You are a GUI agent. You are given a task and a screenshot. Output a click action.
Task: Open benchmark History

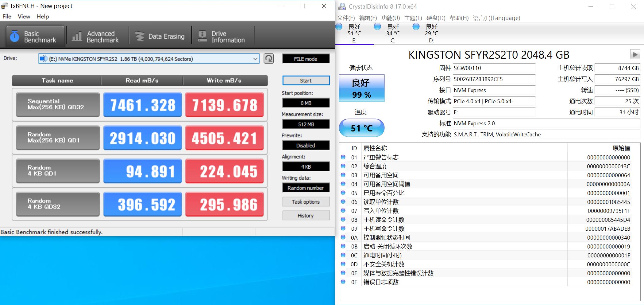[306, 215]
